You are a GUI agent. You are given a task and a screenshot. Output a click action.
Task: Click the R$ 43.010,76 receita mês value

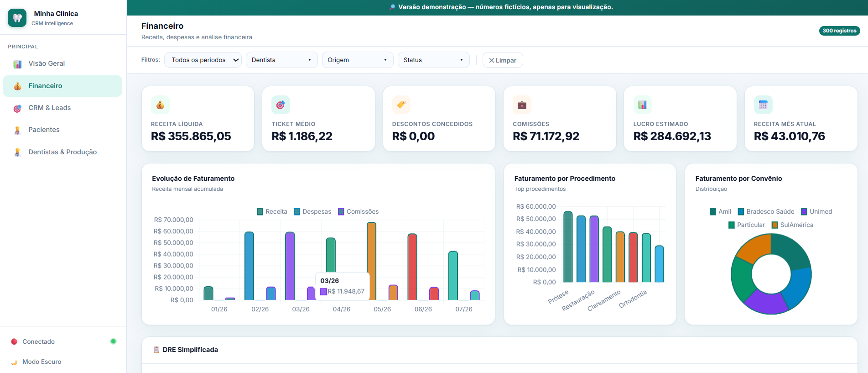click(790, 136)
